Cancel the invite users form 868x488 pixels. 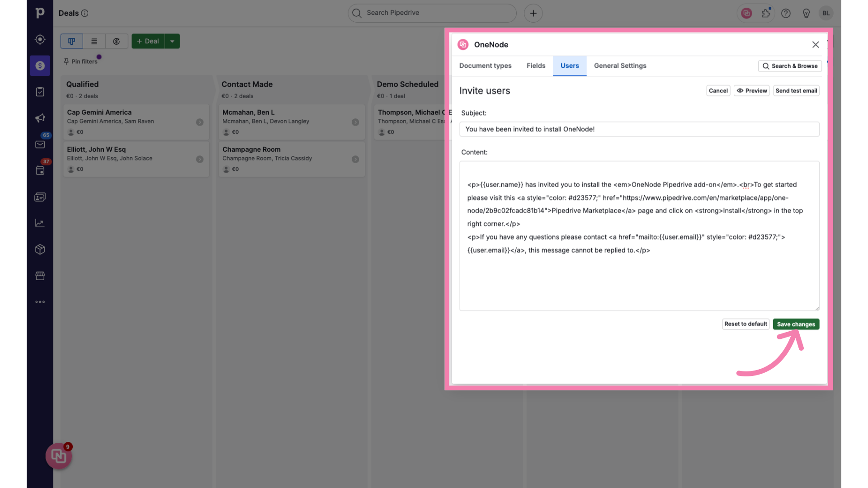[718, 90]
